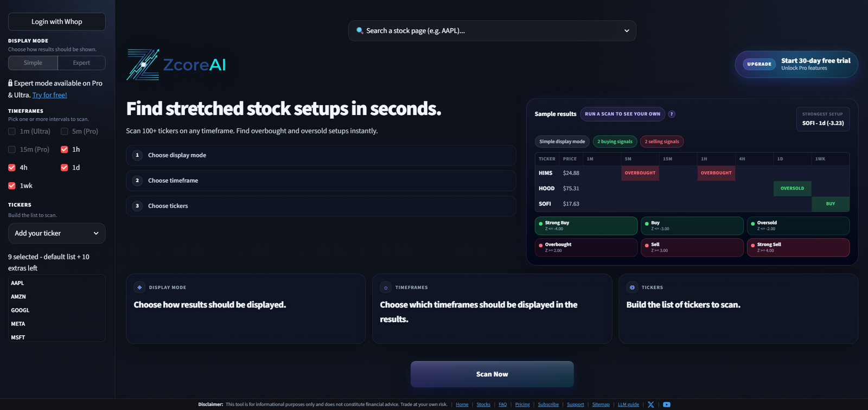Open the Sitemap footer link
Image resolution: width=868 pixels, height=410 pixels.
(601, 405)
